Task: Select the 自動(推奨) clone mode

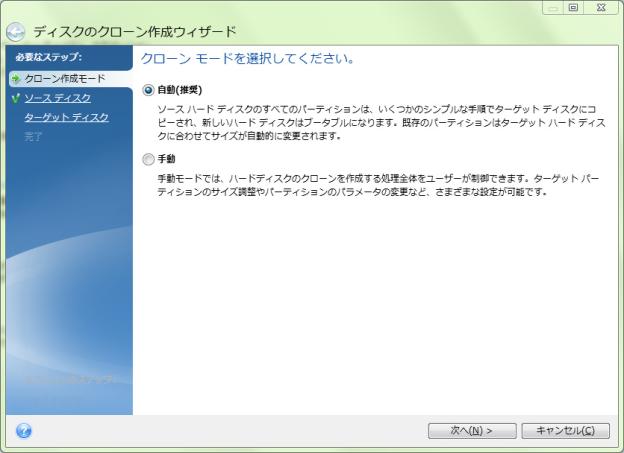Action: click(148, 90)
